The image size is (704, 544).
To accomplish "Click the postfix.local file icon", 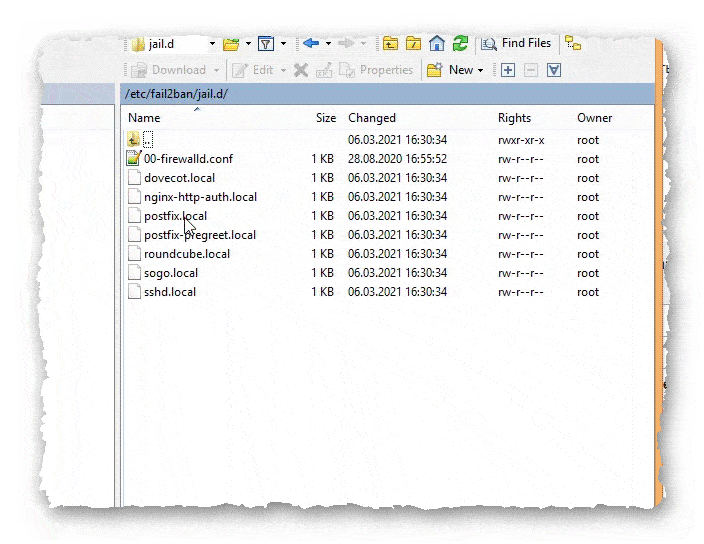I will pyautogui.click(x=134, y=216).
